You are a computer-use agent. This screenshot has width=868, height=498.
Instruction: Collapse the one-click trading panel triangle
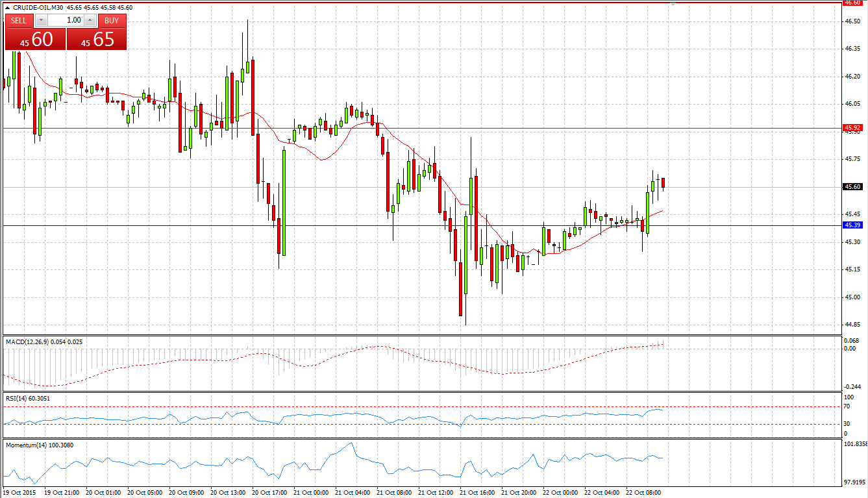tap(7, 7)
